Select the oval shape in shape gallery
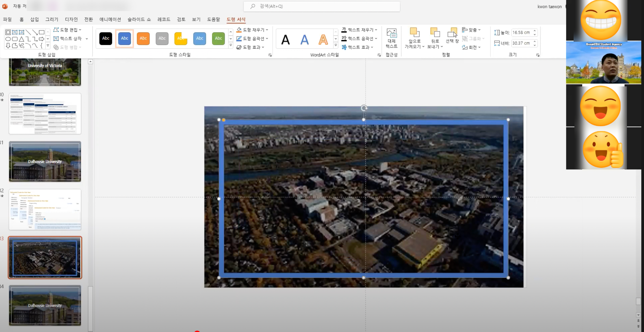The image size is (644, 332). [8, 39]
